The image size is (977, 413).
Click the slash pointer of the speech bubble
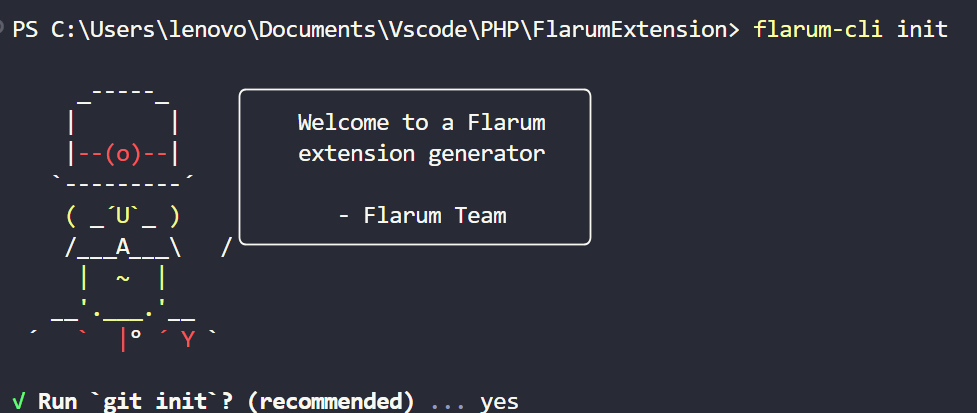tap(227, 247)
